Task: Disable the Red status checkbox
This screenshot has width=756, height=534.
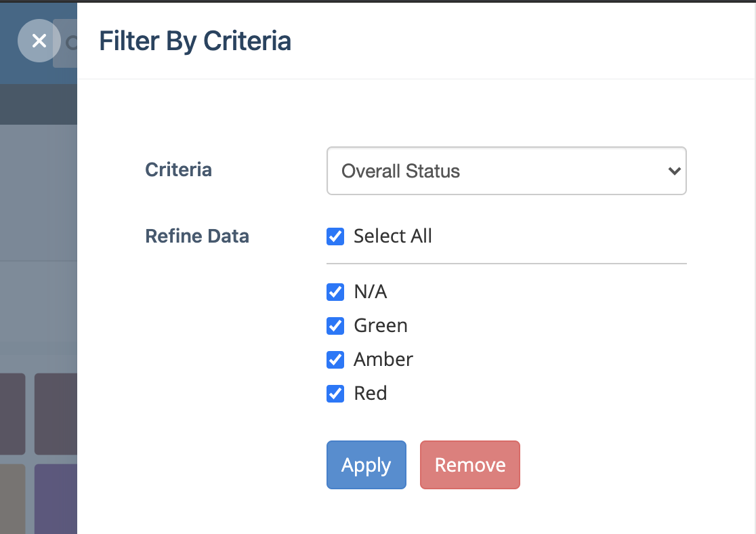Action: pos(335,394)
